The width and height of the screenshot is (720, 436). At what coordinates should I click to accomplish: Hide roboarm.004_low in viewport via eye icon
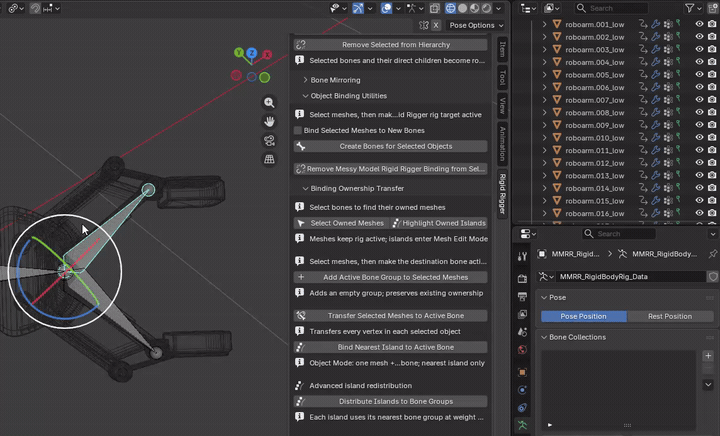click(x=699, y=61)
